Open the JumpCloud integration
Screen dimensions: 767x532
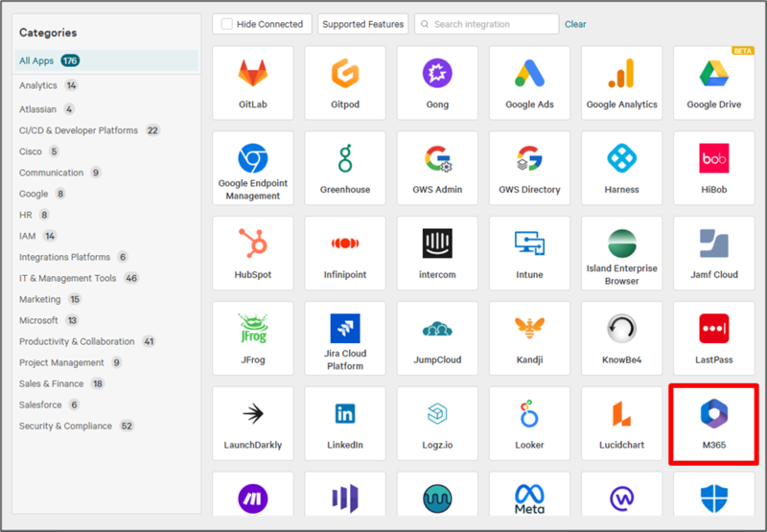pyautogui.click(x=437, y=337)
